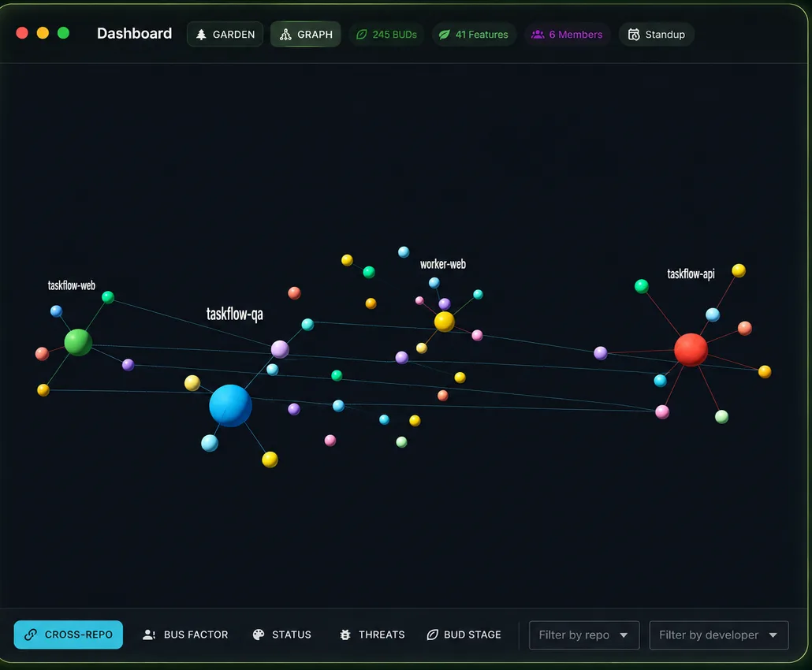Click the red macOS close button
The image size is (812, 670).
tap(22, 33)
